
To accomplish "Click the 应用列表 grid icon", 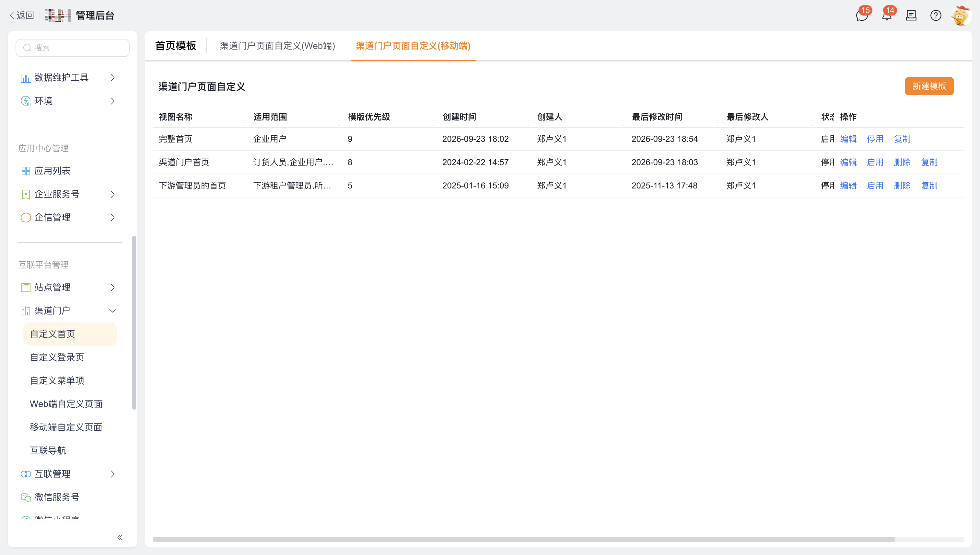I will point(26,171).
